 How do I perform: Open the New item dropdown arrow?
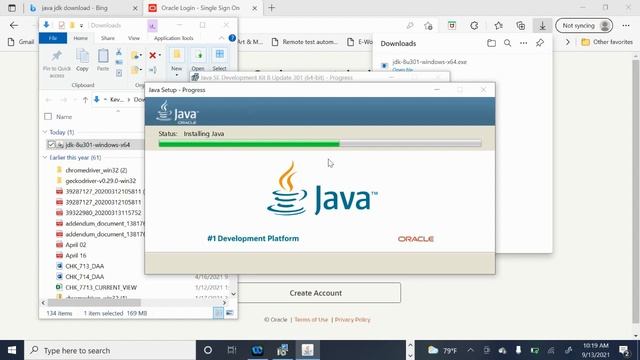click(177, 75)
